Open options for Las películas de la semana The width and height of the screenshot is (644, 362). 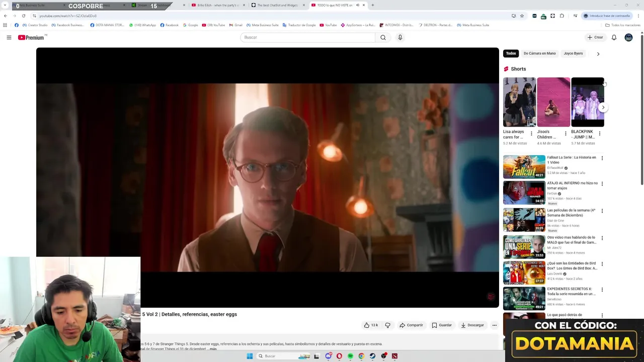[602, 211]
